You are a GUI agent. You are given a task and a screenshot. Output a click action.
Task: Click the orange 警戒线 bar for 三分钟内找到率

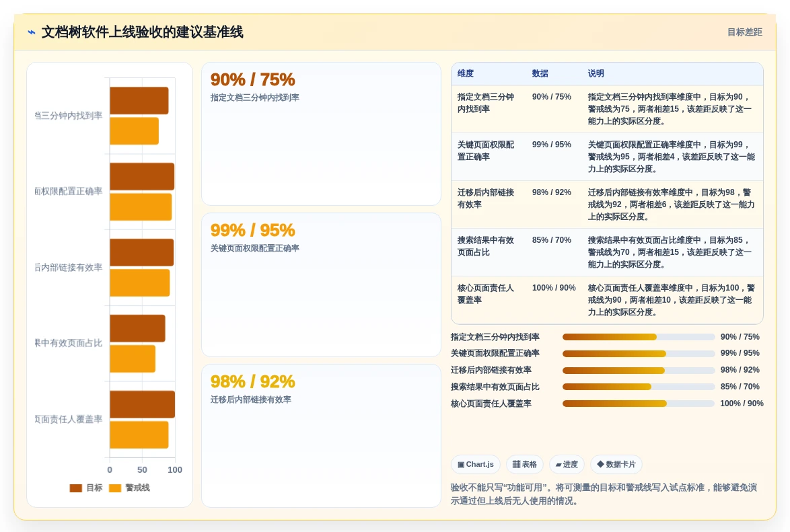[134, 131]
